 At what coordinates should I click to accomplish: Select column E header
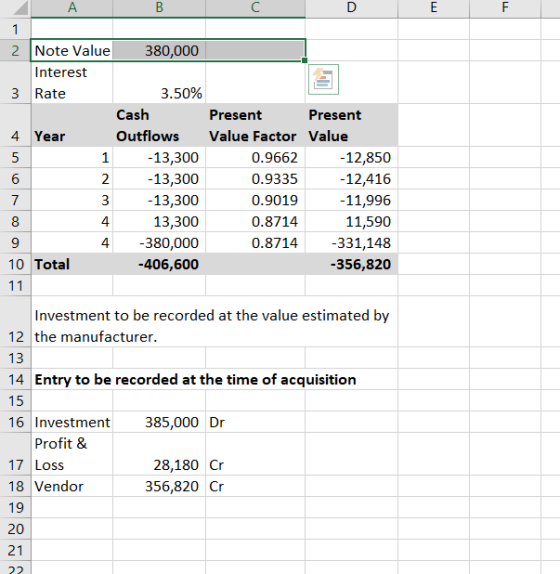433,8
